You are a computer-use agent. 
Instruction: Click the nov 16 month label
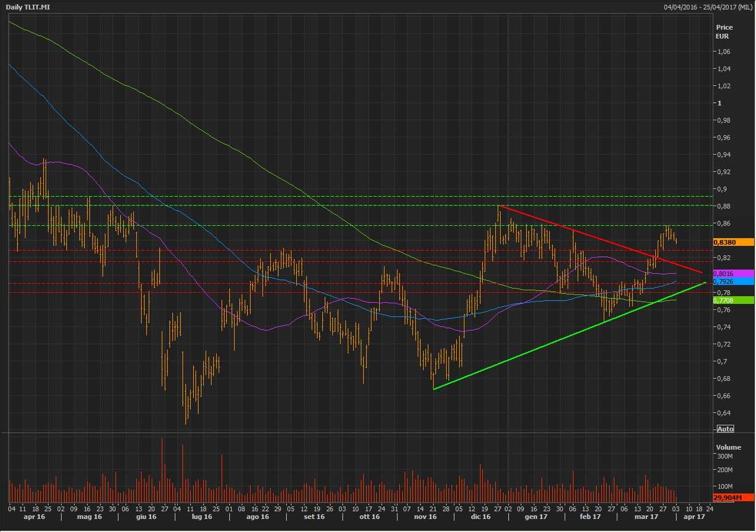pos(424,517)
